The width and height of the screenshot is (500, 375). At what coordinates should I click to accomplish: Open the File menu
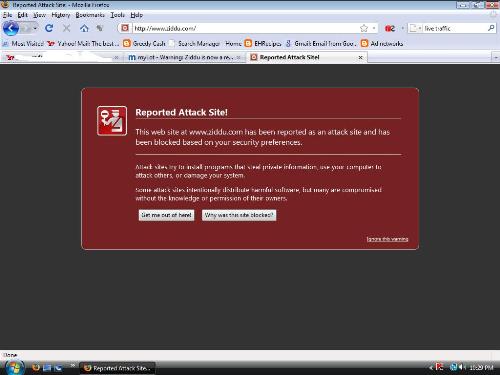click(x=7, y=15)
